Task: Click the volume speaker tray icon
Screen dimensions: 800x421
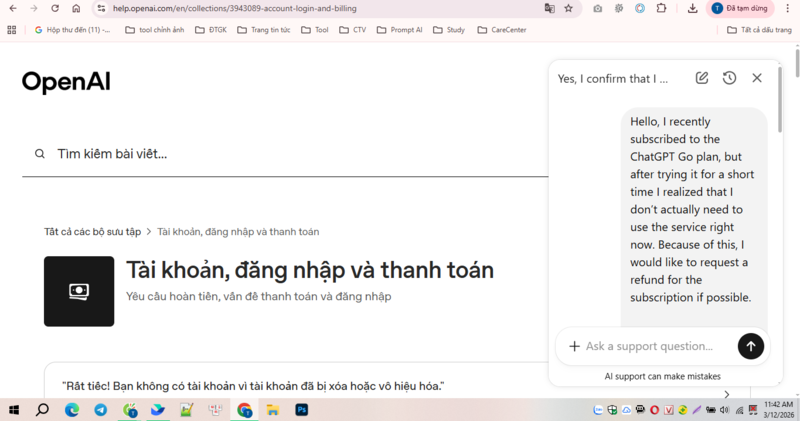Action: [x=724, y=410]
